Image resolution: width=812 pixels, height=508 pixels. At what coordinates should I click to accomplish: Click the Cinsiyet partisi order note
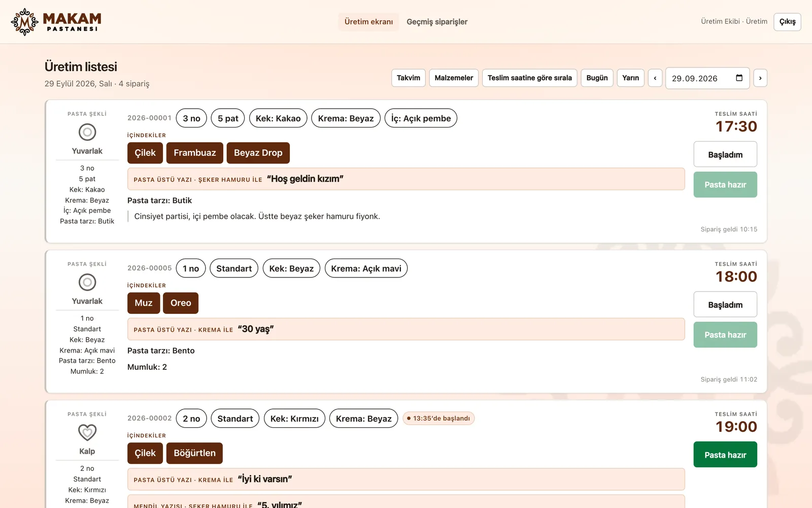click(x=257, y=216)
